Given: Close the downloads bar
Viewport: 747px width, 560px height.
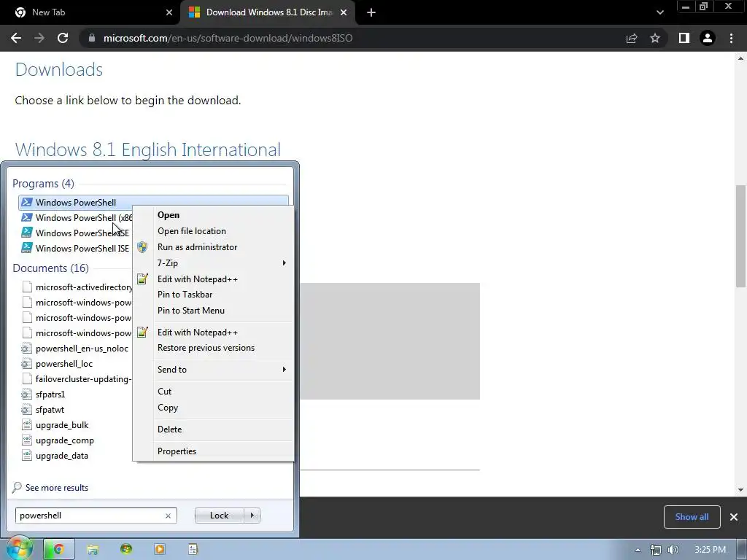Looking at the screenshot, I should click(x=734, y=517).
